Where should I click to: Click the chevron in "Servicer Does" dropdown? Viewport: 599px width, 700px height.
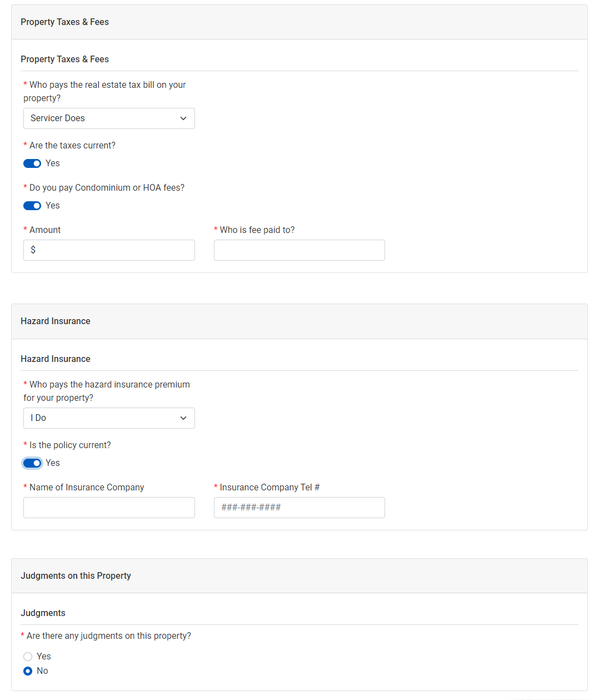pos(183,118)
